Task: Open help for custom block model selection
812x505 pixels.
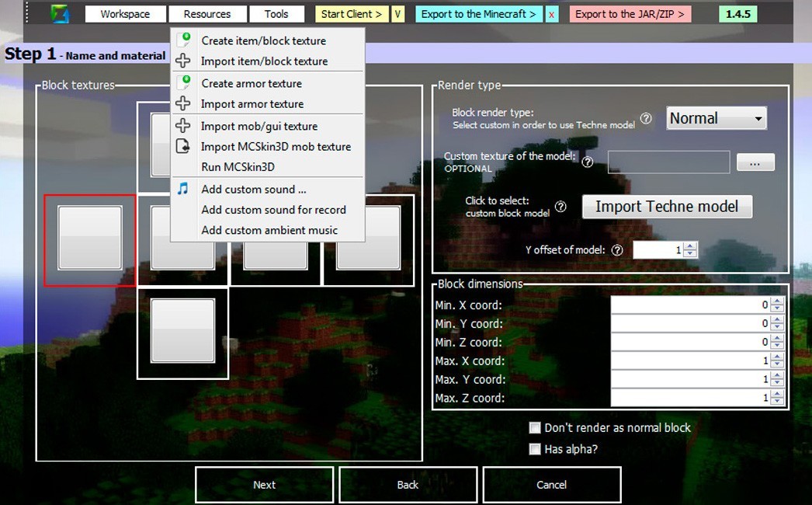Action: click(x=560, y=207)
